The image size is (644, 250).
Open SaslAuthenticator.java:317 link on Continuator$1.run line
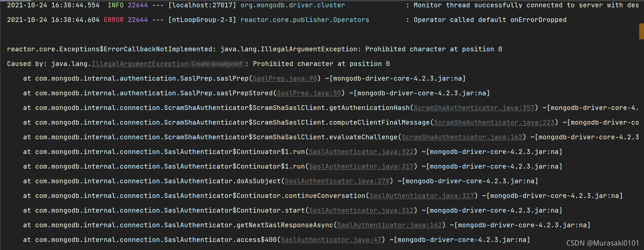pos(361,166)
